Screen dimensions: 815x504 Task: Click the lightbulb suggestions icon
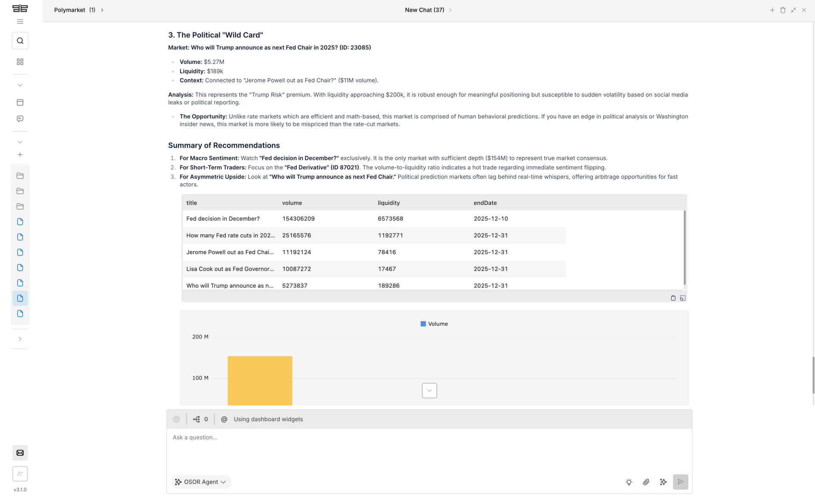[629, 482]
